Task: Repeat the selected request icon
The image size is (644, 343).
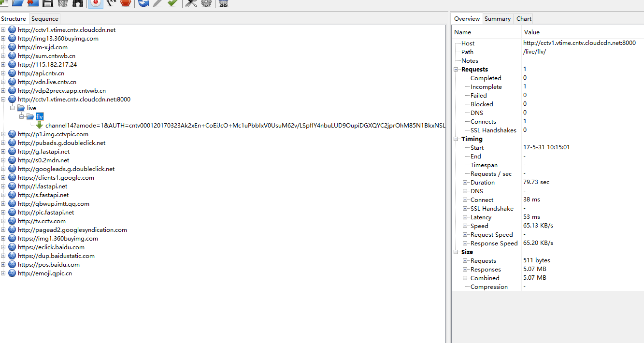Action: click(x=143, y=3)
